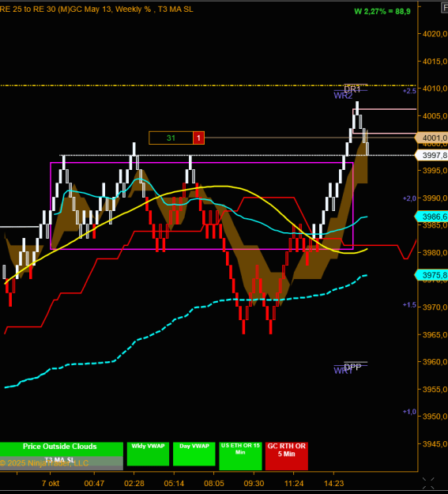Select the white 3997,8 price marker
448x494 pixels.
point(432,156)
